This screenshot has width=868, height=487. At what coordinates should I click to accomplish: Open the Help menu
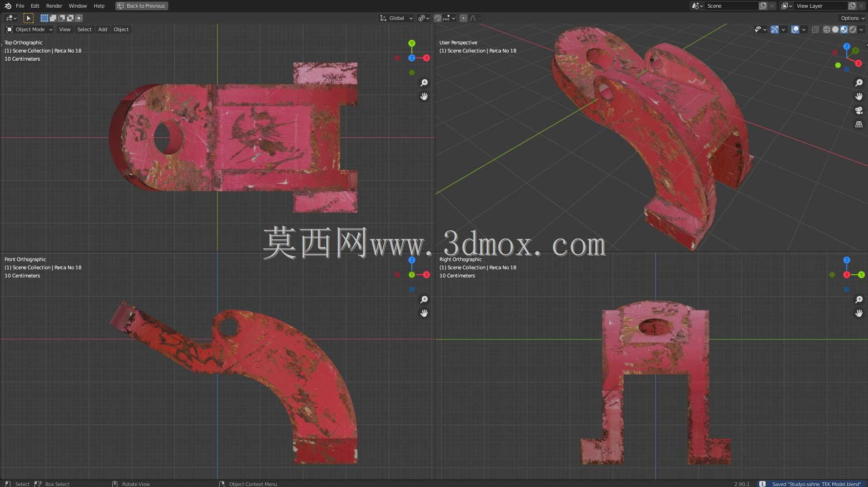click(x=99, y=6)
